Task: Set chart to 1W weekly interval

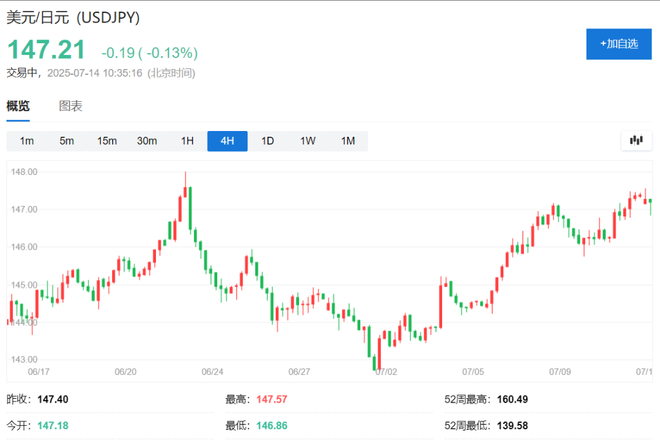Action: pos(308,141)
